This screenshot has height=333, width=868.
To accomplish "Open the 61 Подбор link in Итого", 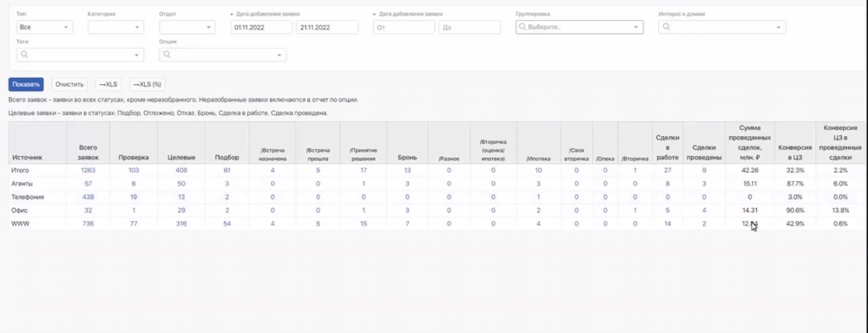I will 227,170.
